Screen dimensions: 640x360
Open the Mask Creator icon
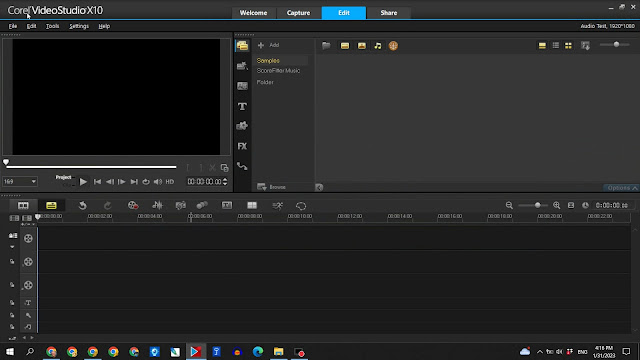click(301, 206)
